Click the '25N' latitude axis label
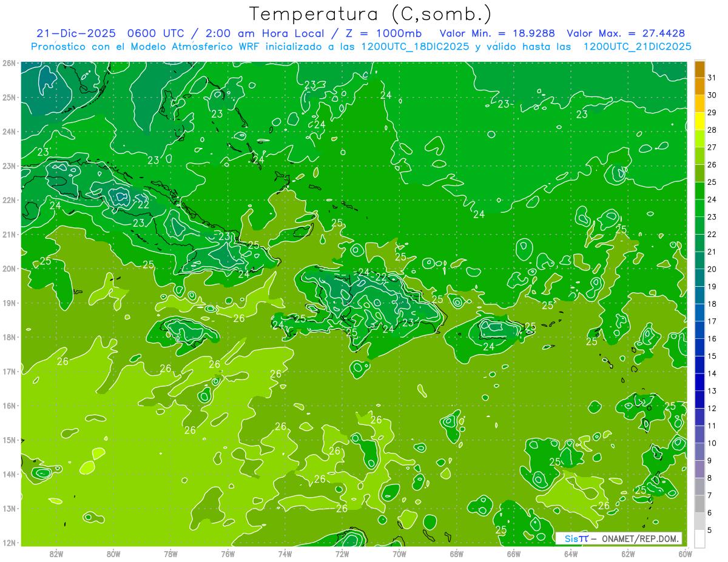 [x=9, y=97]
